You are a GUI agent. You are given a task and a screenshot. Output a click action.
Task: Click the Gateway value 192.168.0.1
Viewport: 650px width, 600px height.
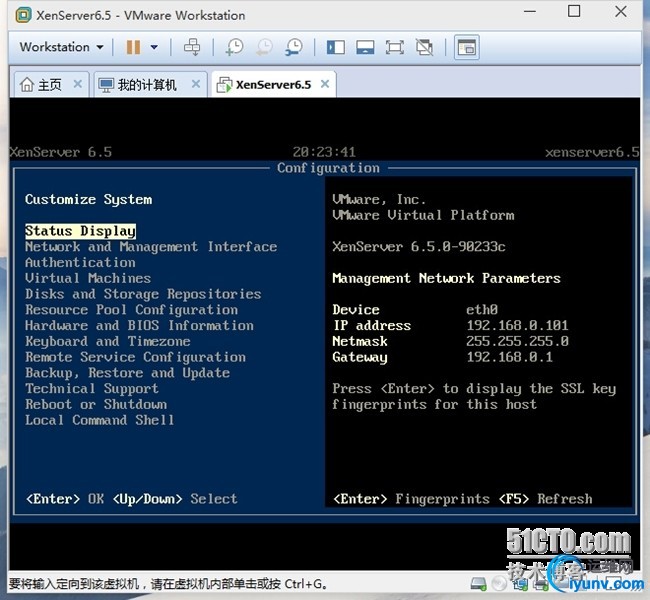(509, 357)
